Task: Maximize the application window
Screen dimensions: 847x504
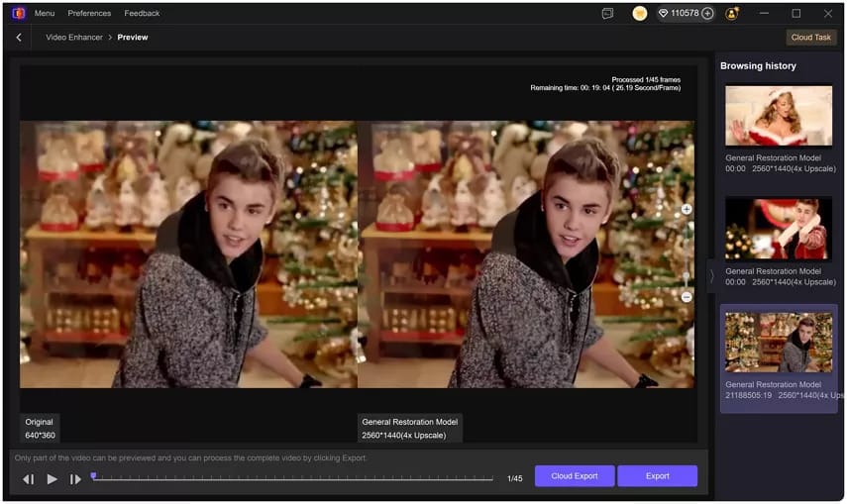Action: point(796,14)
